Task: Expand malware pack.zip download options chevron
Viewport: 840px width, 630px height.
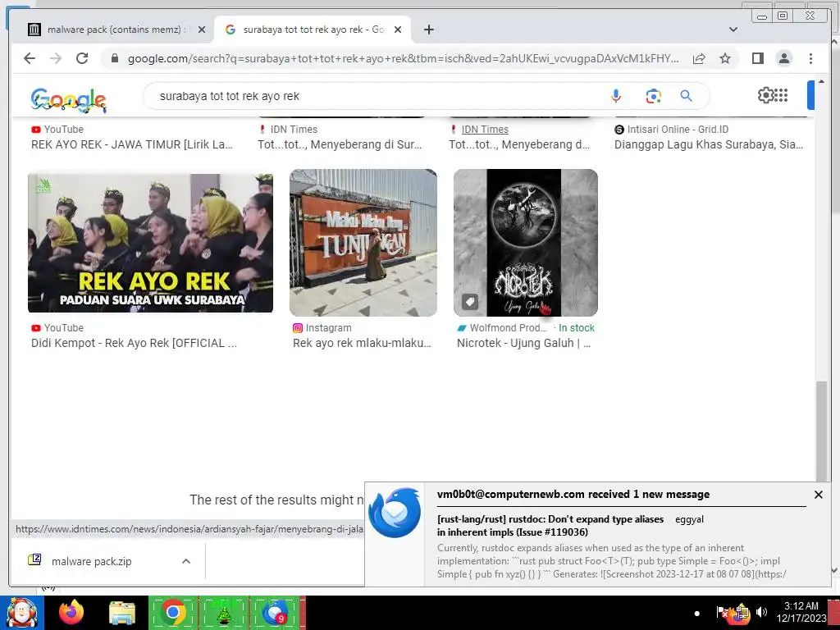Action: 186,561
